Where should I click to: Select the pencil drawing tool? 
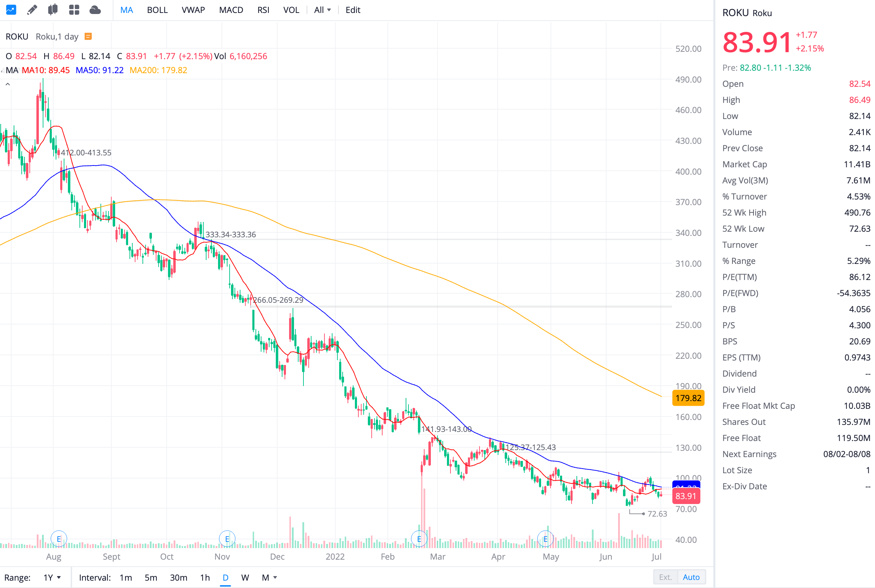click(32, 10)
